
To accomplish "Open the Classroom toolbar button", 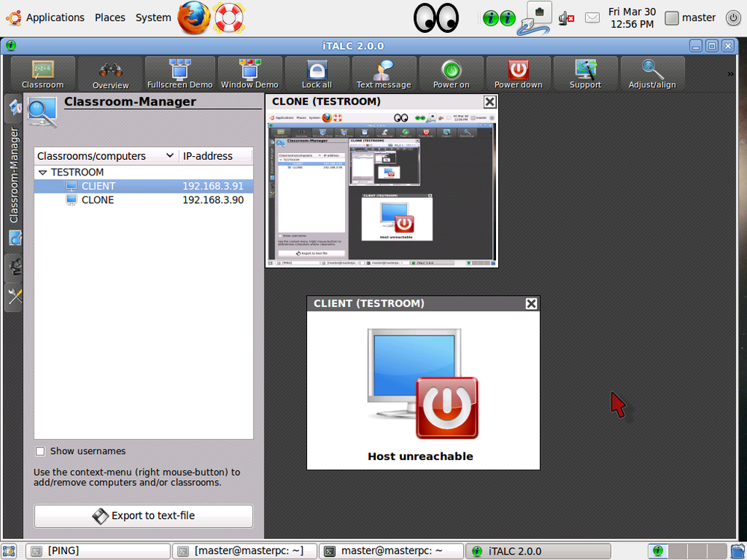I will pos(43,74).
